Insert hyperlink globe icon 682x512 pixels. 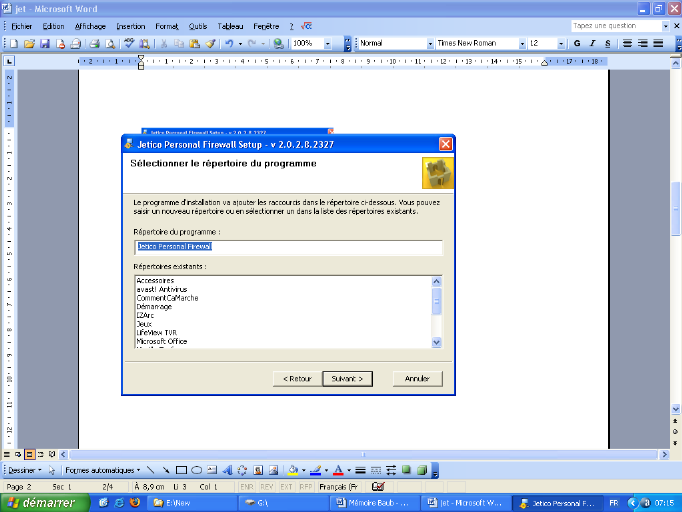[x=278, y=44]
